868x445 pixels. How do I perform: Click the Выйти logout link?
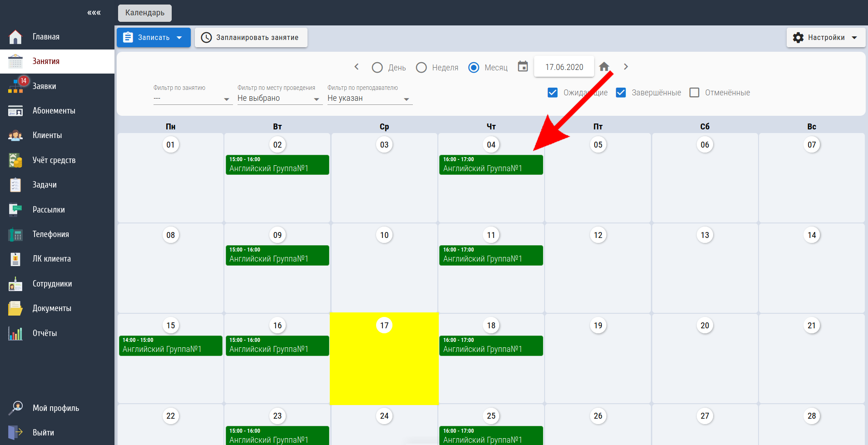pyautogui.click(x=43, y=433)
